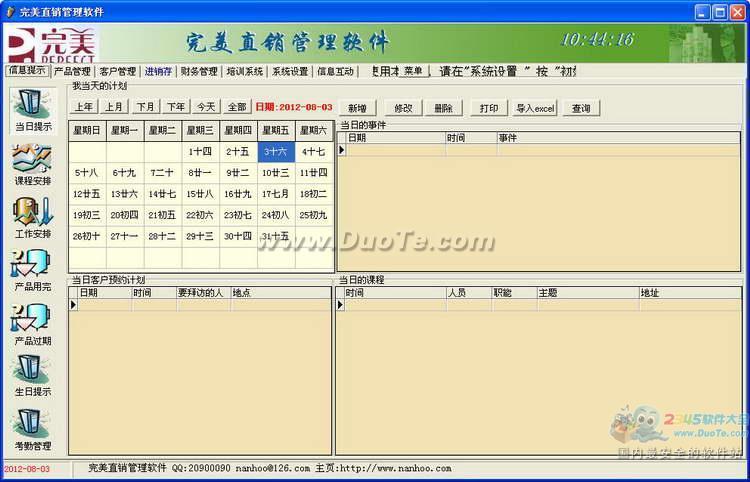Image resolution: width=750 pixels, height=482 pixels.
Task: Open the 考勤管理 sidebar icon
Action: (33, 430)
